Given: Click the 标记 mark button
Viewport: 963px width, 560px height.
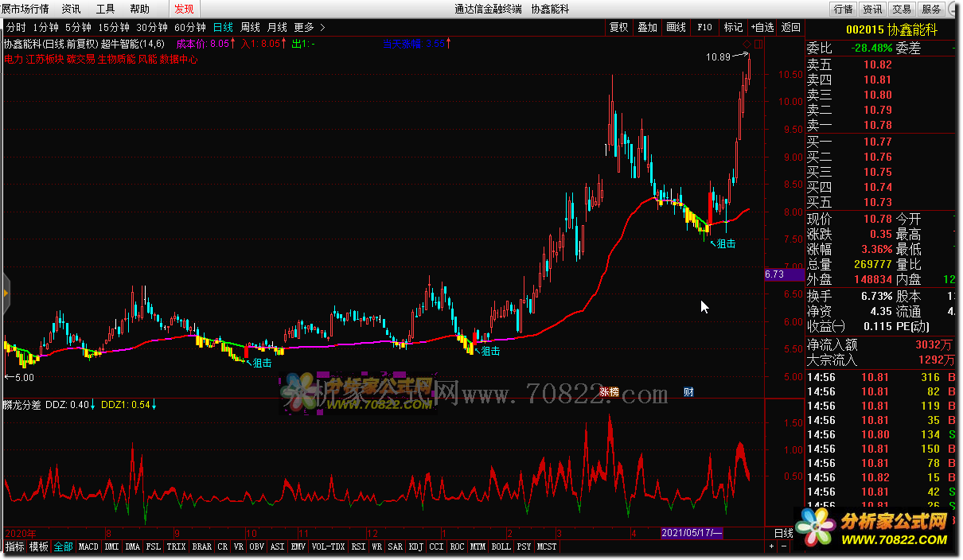Looking at the screenshot, I should [x=733, y=27].
